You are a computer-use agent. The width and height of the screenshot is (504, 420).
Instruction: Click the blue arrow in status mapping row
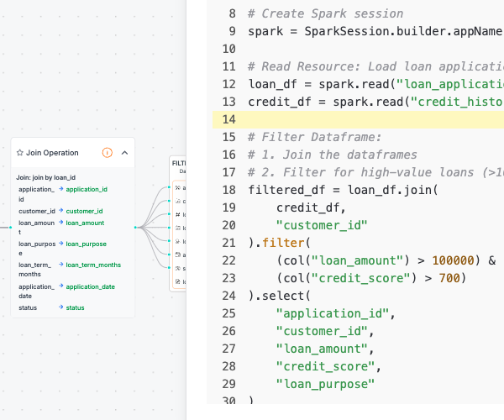coord(61,307)
